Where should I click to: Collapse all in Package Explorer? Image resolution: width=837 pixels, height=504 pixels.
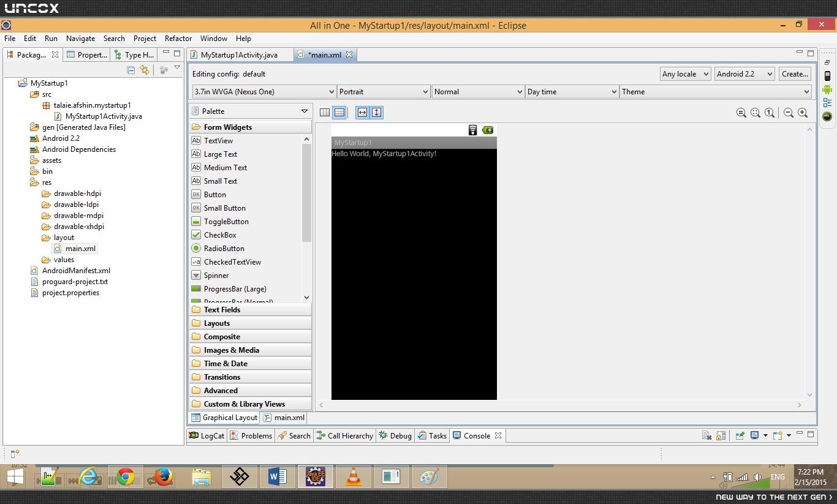pyautogui.click(x=131, y=70)
